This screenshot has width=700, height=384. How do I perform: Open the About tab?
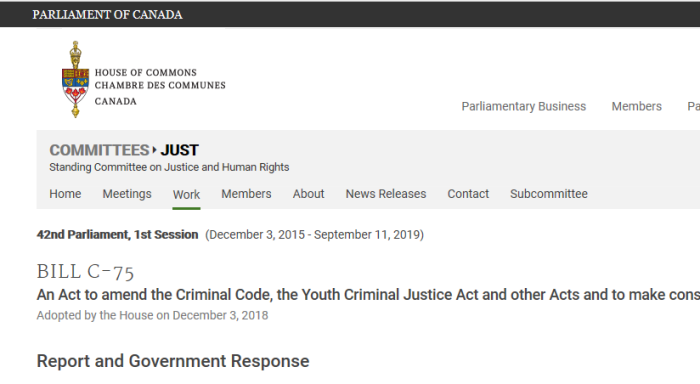(308, 194)
